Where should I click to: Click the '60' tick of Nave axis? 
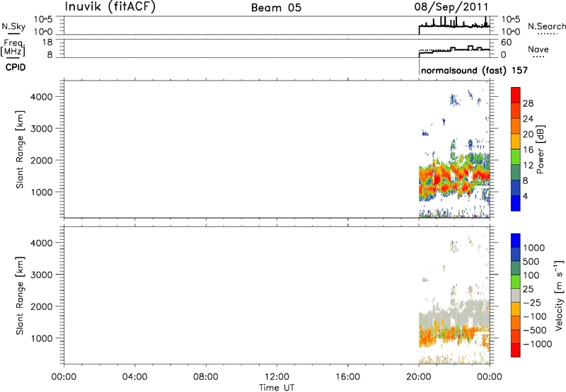(x=506, y=42)
